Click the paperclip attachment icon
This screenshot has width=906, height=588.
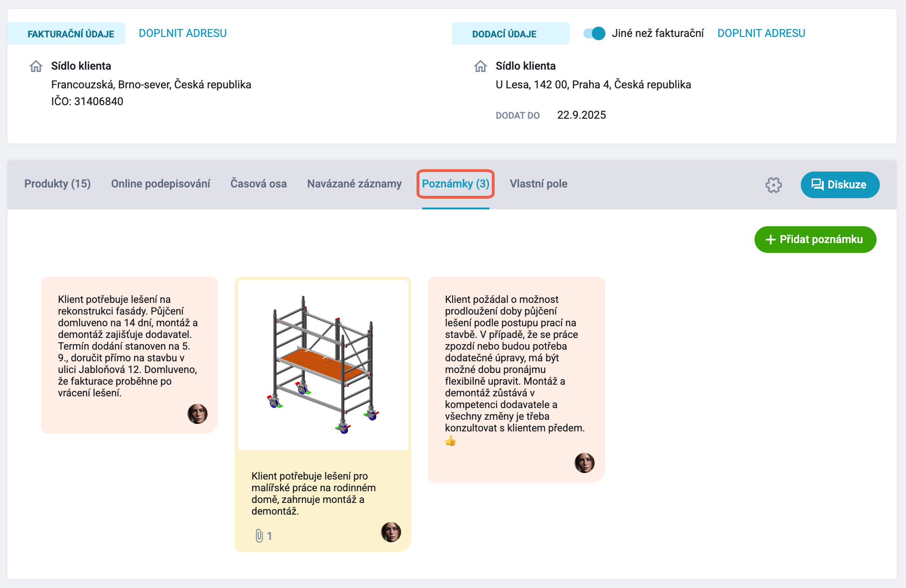click(x=259, y=536)
